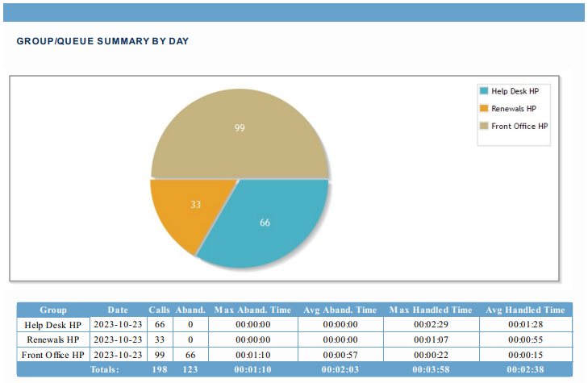
Task: Click the total Aband. value 123
Action: point(190,369)
